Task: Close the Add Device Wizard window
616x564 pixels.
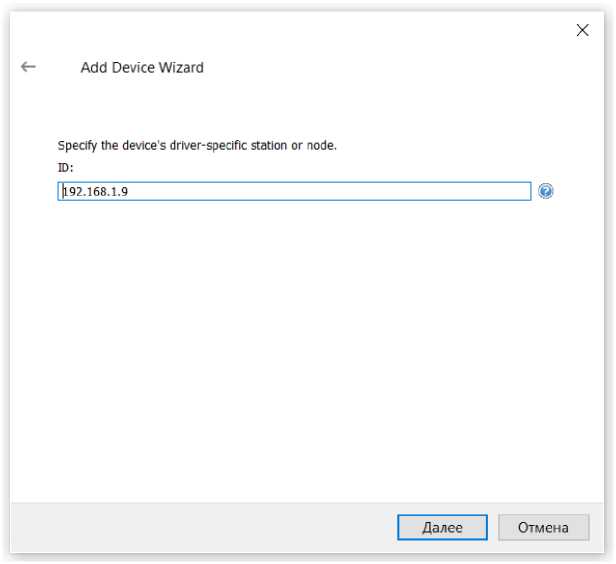Action: 583,31
